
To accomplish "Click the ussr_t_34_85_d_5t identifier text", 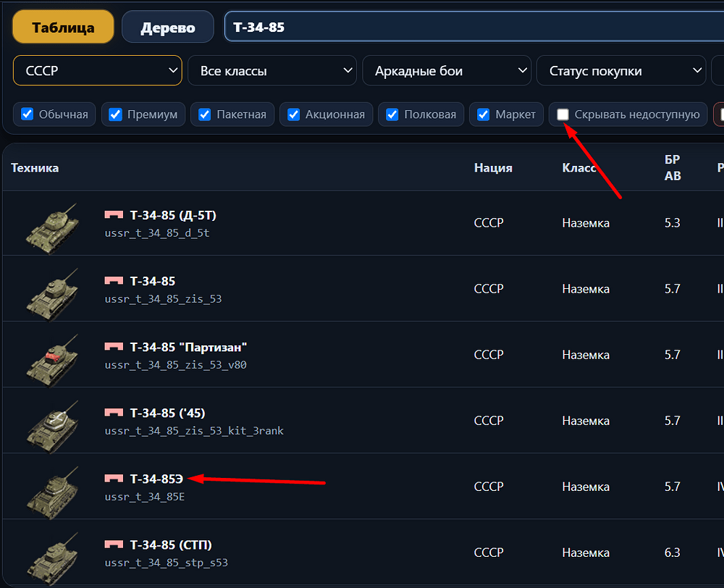I will coord(157,233).
